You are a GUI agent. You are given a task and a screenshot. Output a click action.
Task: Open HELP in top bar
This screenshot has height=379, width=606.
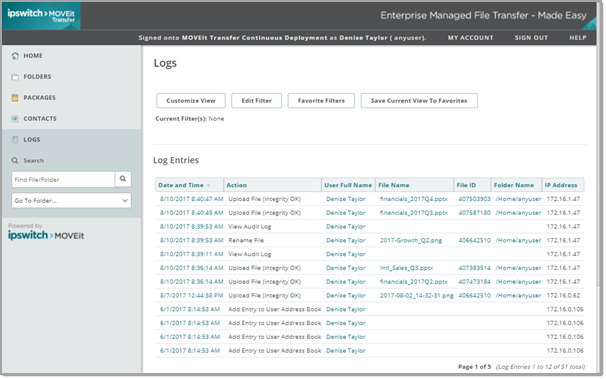click(578, 38)
